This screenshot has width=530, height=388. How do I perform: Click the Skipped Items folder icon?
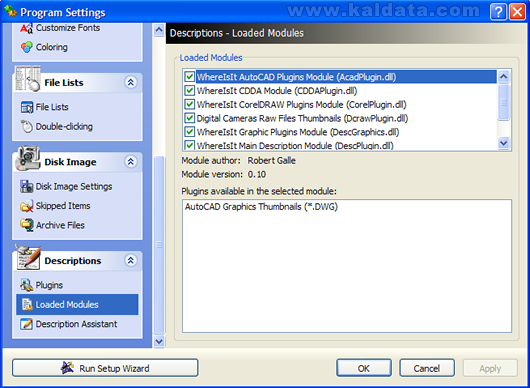tap(26, 206)
